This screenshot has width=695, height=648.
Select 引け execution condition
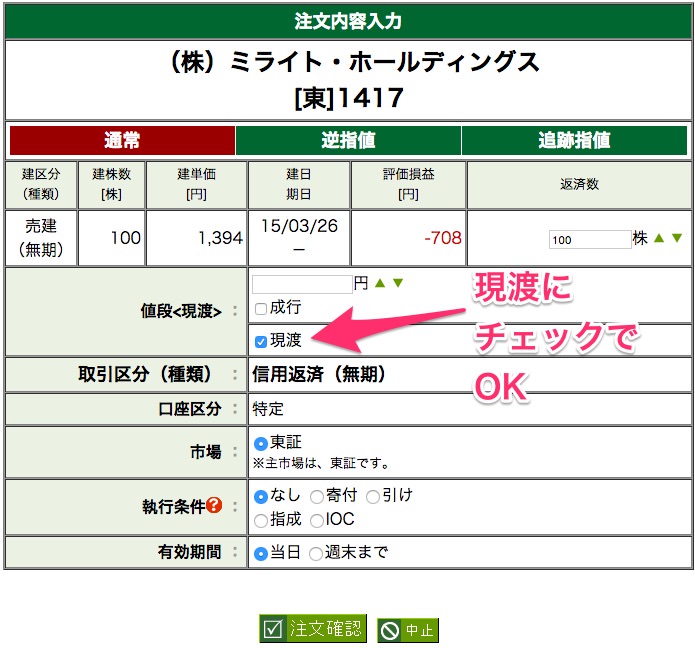point(373,497)
